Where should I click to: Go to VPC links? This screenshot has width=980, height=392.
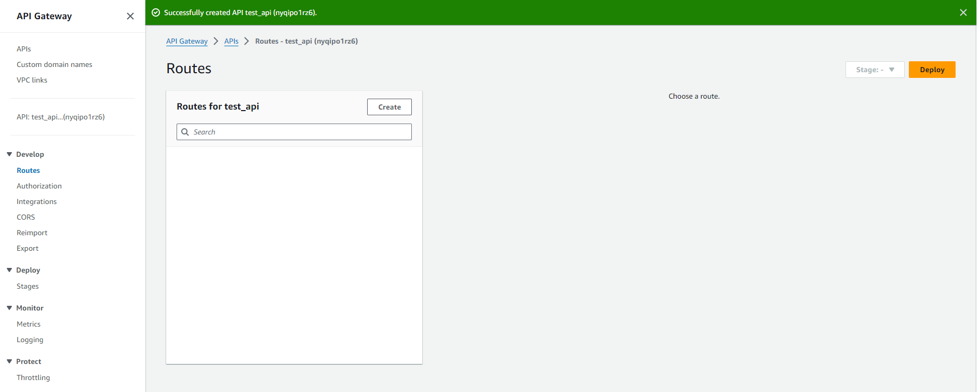coord(32,80)
